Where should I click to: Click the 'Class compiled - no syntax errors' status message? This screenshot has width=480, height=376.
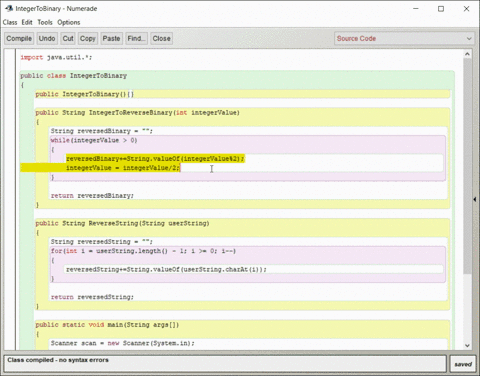[58, 360]
